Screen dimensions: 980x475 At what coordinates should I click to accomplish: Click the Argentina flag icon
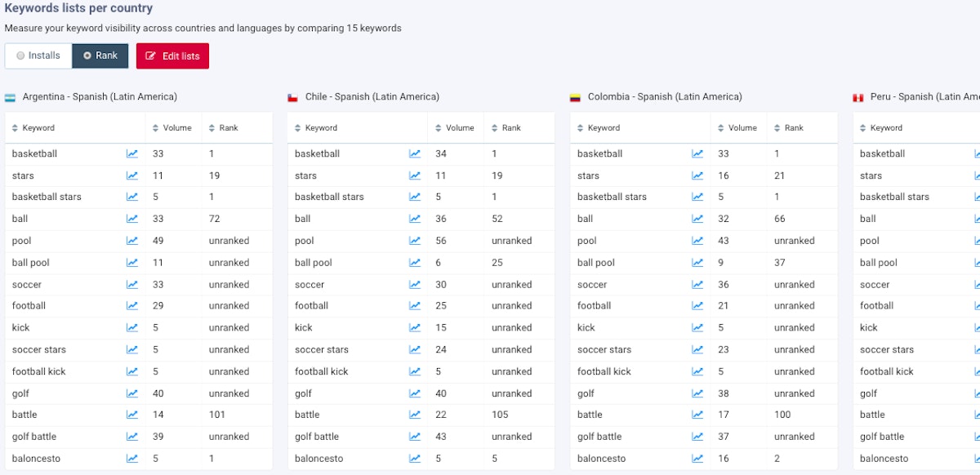tap(11, 97)
